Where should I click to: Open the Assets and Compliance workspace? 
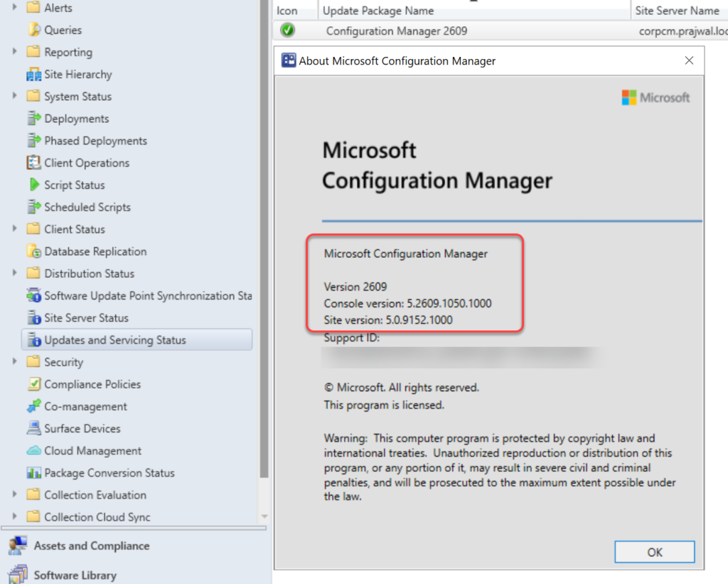92,546
